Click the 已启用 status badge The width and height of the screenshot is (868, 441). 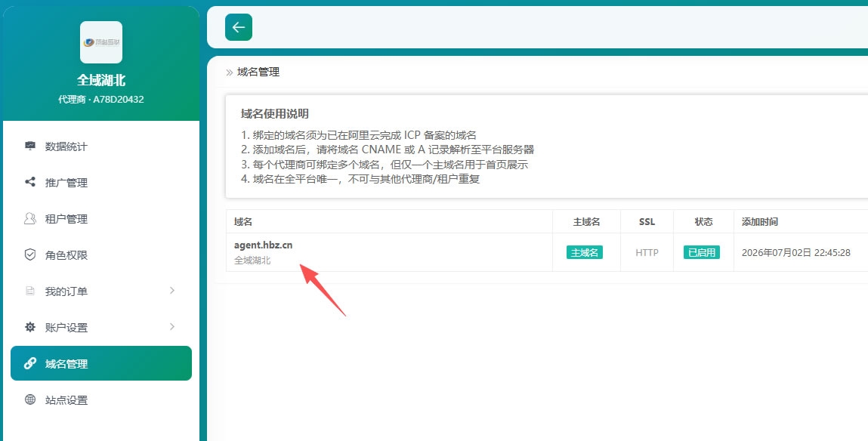click(x=702, y=252)
